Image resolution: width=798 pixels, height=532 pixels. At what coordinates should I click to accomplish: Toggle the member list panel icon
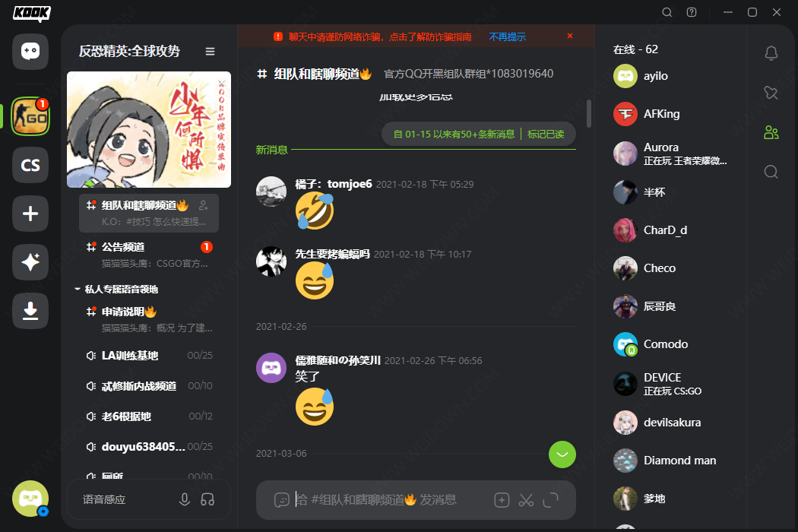[771, 132]
